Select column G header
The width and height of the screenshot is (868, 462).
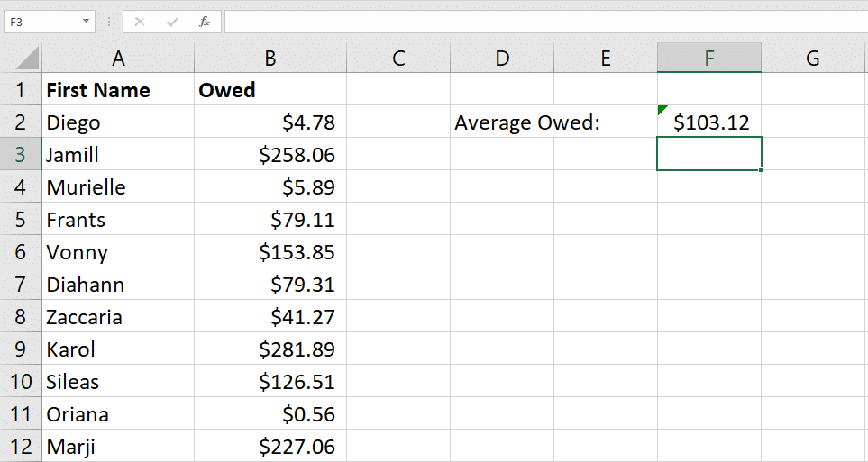point(813,59)
